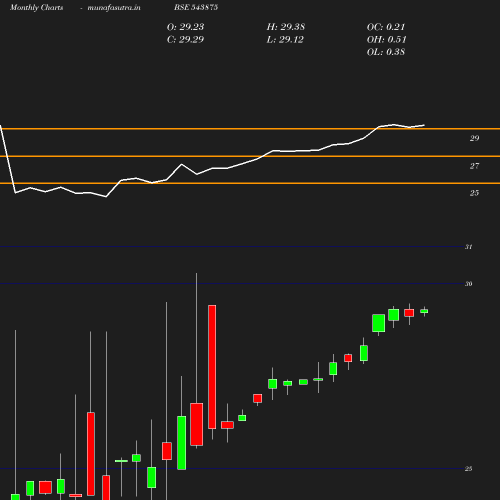Select the open value 'O: 29.23'
500x500 pixels.
pyautogui.click(x=185, y=27)
